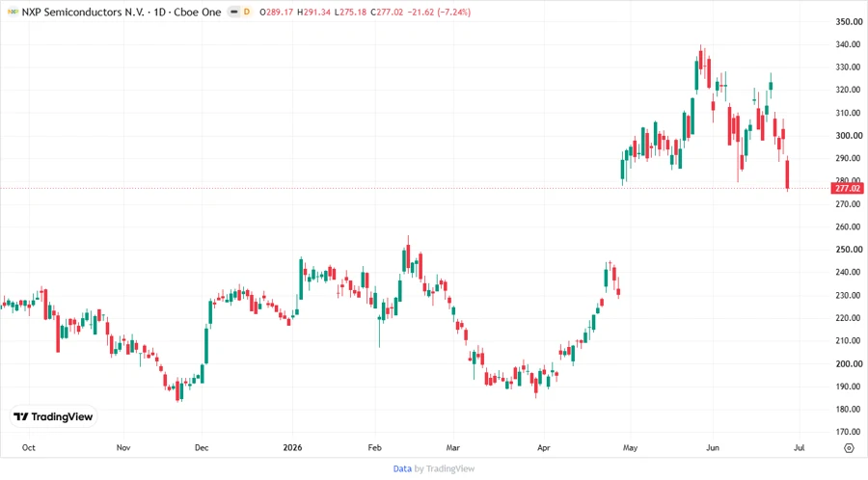Click the delayed data 'D' indicator
The image size is (868, 480).
pyautogui.click(x=247, y=12)
